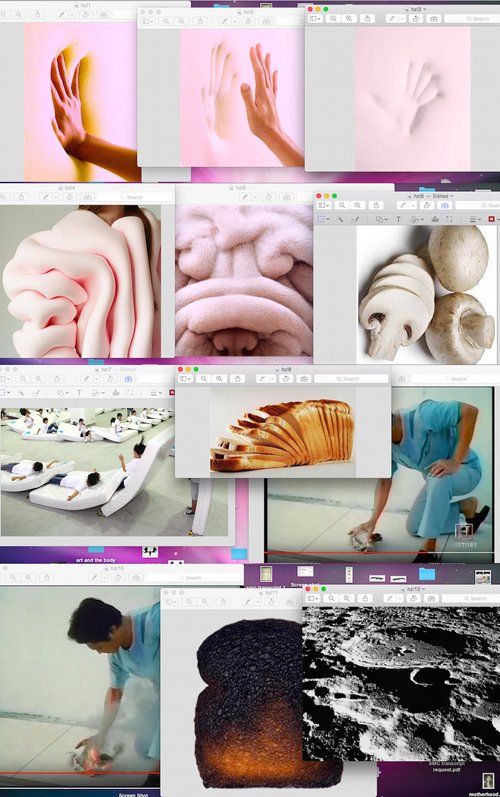
Task: Rotate the hzl3 image left
Action: coord(416,18)
